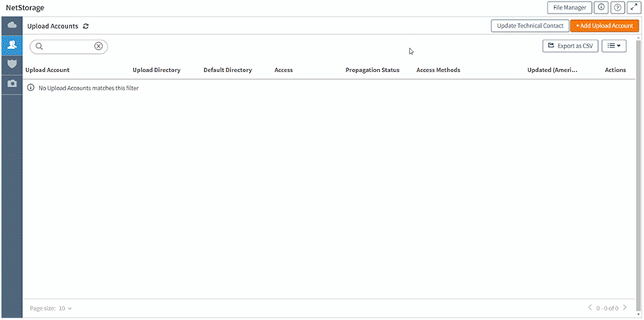Sort by Propagation Status column header

click(x=372, y=70)
